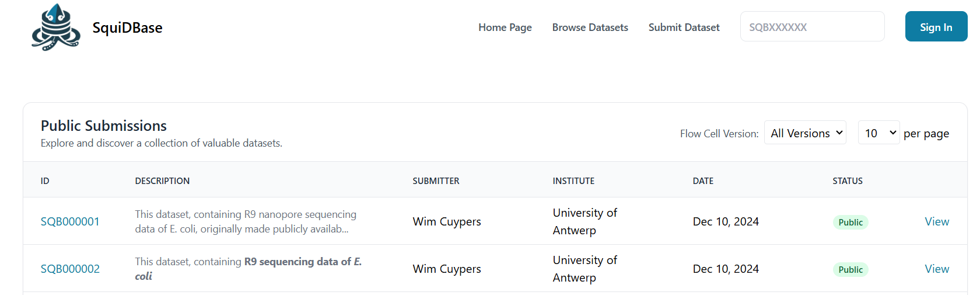980x295 pixels.
Task: Click the DATE column header
Action: point(703,181)
